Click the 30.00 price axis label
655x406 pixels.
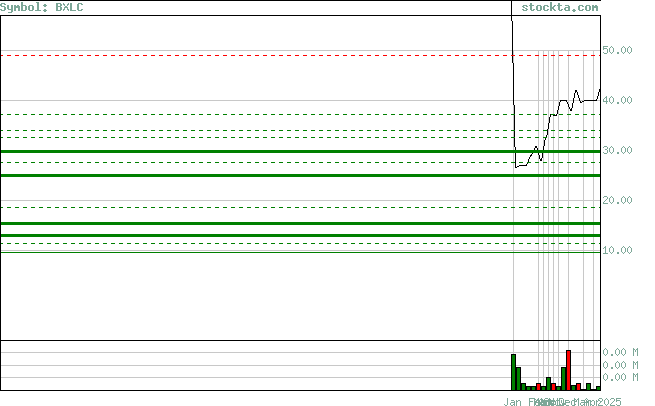click(617, 150)
